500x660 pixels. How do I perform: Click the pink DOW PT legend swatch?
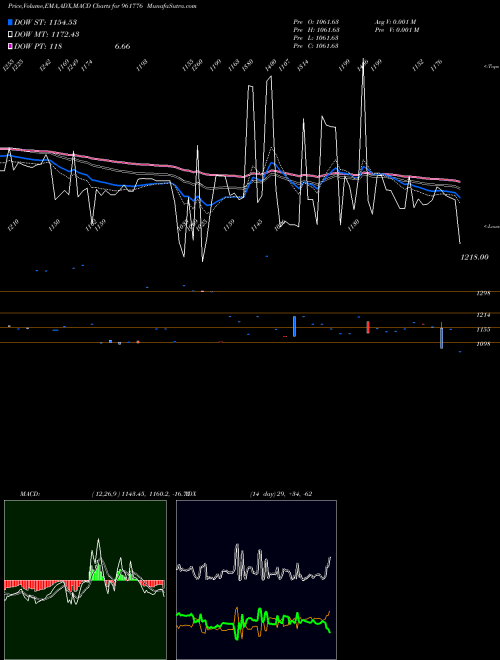click(10, 46)
